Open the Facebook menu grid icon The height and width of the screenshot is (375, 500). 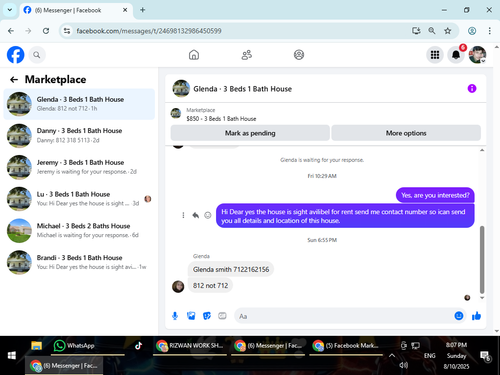click(x=435, y=55)
